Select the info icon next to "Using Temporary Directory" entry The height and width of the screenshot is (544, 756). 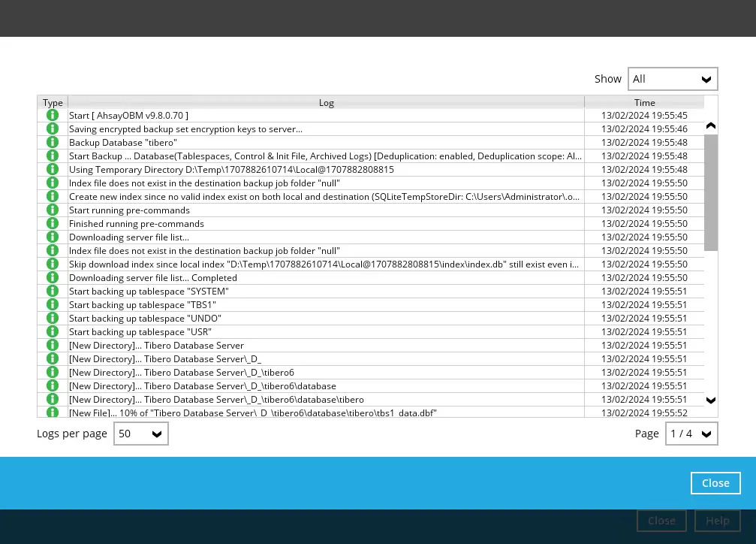pos(52,169)
